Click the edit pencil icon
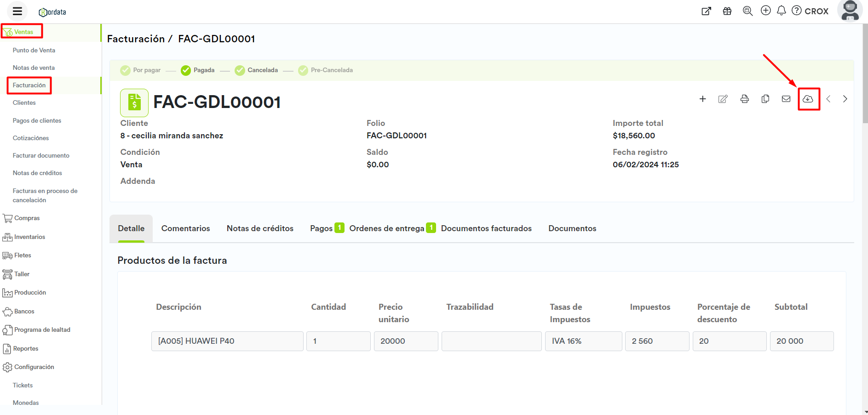Screen dimensions: 868x415 point(723,99)
